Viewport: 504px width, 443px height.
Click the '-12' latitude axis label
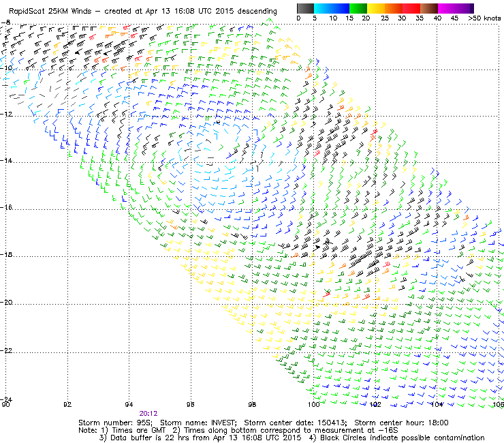(6, 114)
